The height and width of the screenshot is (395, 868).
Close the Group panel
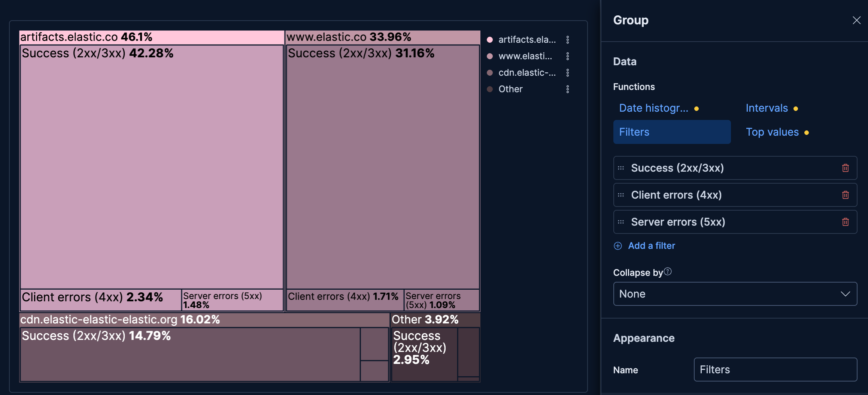[x=857, y=20]
